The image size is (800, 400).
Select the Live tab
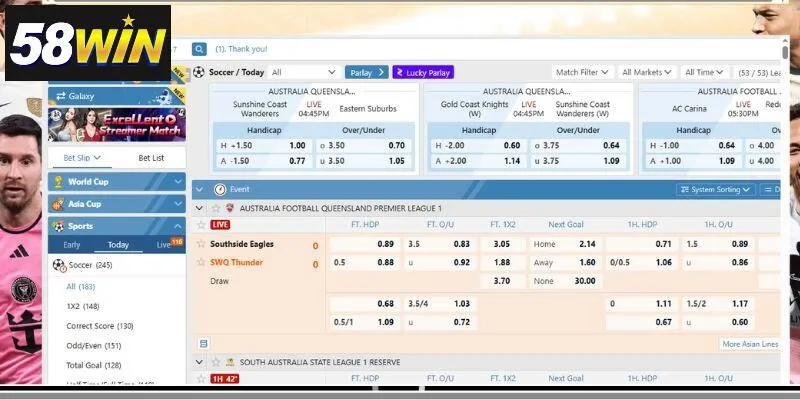164,245
